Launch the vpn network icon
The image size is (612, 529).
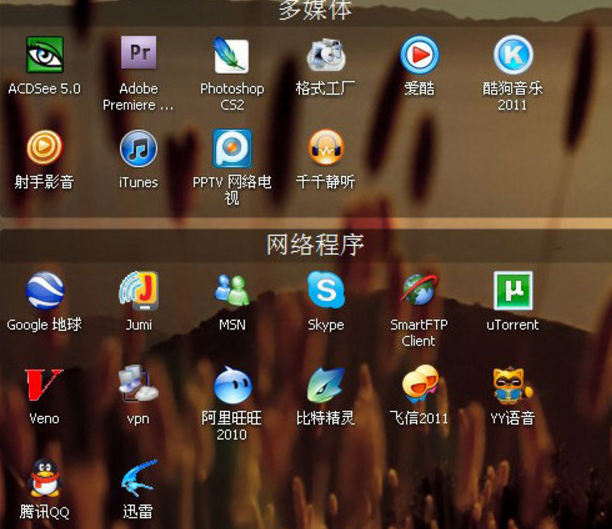tap(138, 383)
